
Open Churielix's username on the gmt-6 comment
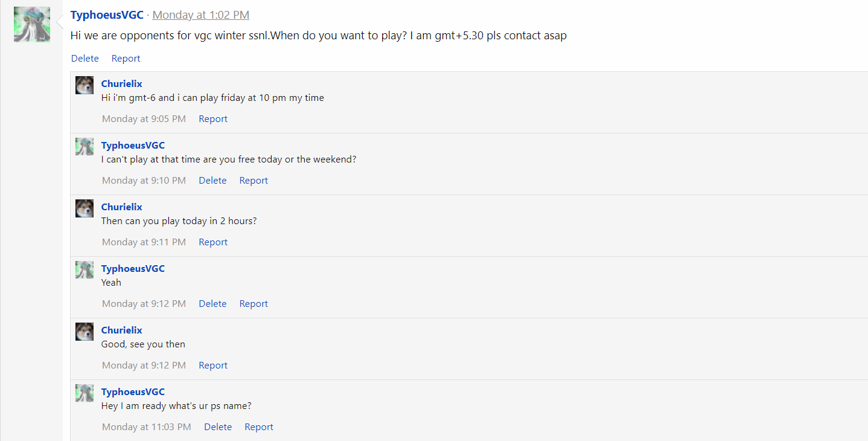pyautogui.click(x=122, y=84)
